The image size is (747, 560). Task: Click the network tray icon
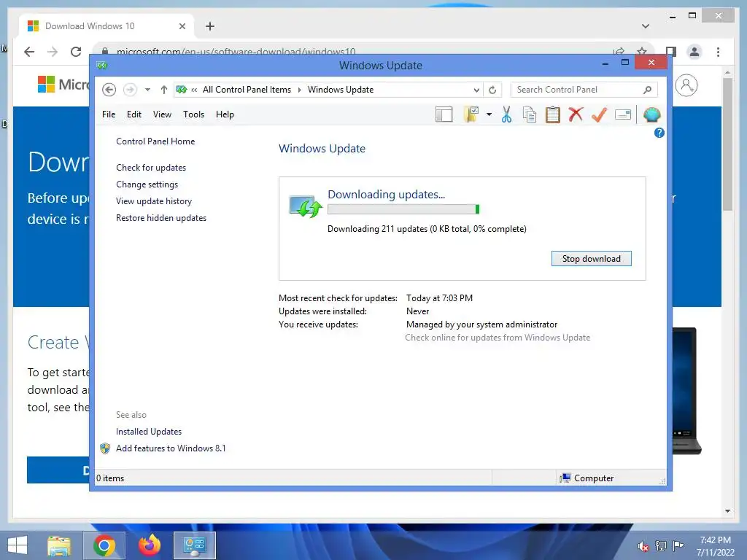tap(661, 546)
